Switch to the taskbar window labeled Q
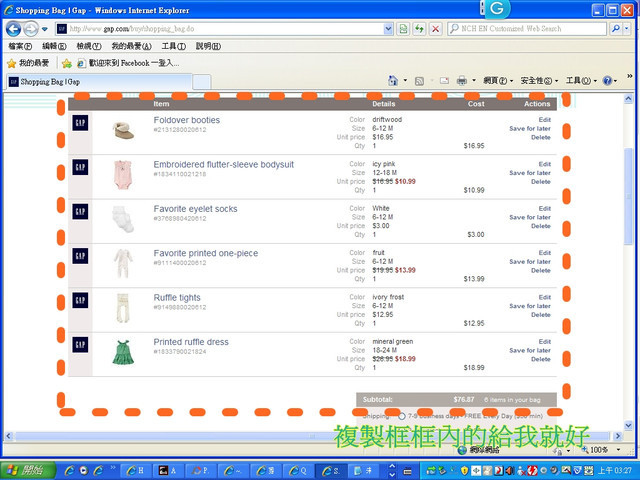 pos(298,471)
